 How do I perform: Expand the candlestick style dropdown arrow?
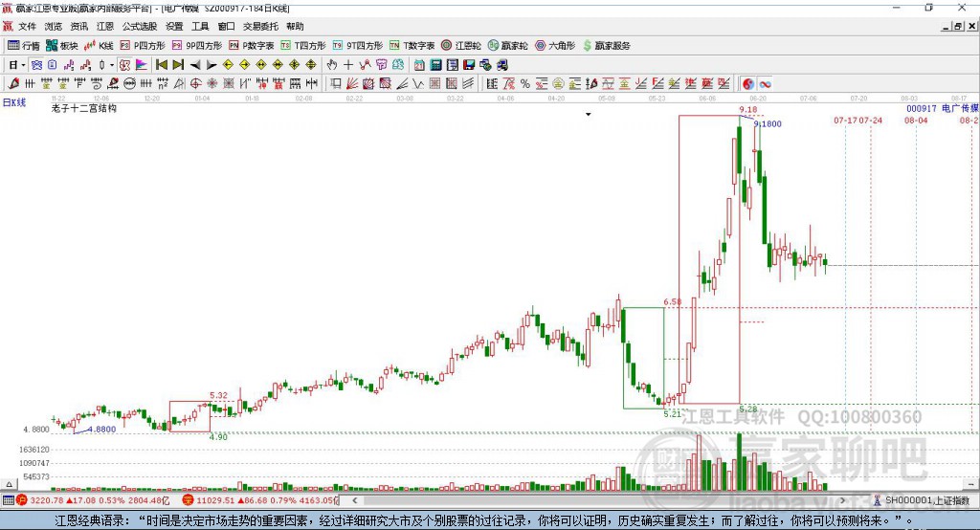pos(112,65)
